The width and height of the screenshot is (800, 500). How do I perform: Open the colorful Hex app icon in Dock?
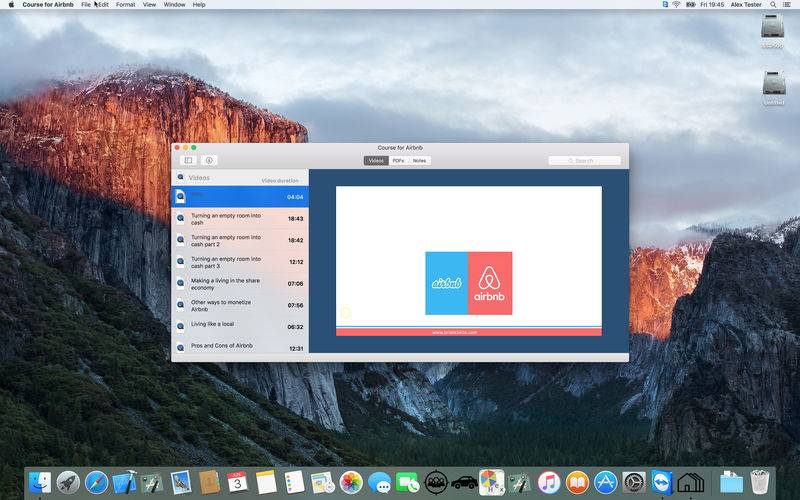[492, 482]
